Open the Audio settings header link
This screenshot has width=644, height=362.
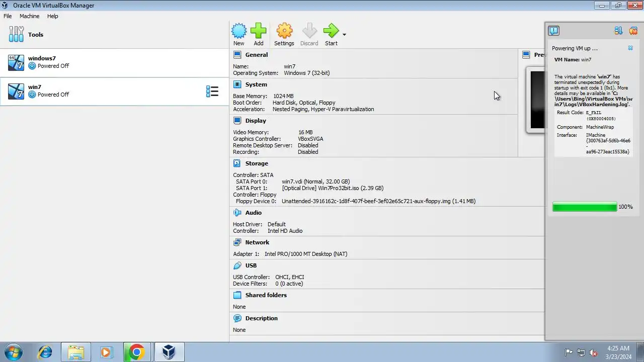pyautogui.click(x=254, y=213)
